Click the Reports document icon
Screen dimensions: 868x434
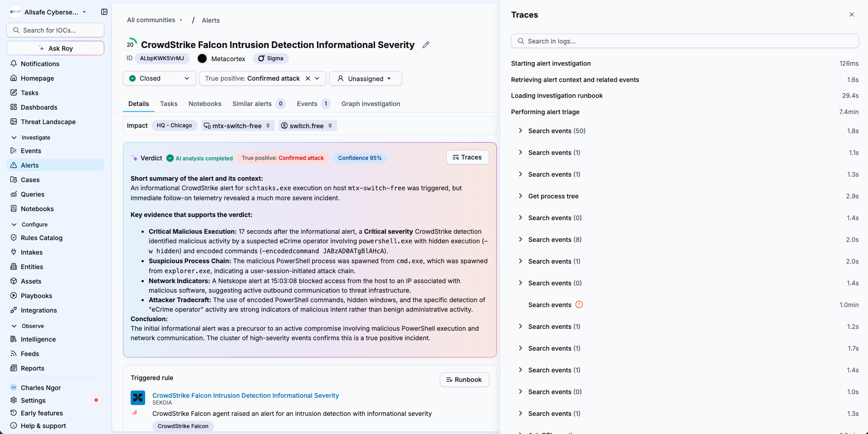click(14, 368)
